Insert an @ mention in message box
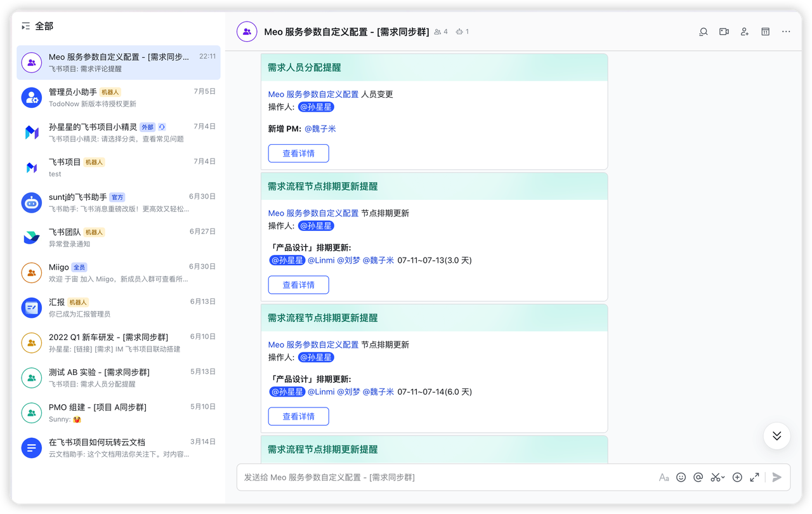 tap(698, 477)
